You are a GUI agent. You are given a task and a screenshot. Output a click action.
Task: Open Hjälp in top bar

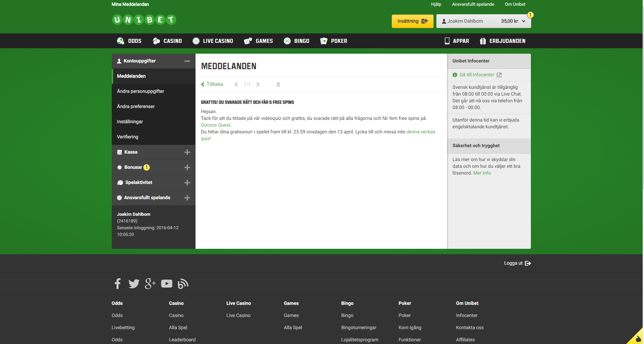click(x=436, y=4)
